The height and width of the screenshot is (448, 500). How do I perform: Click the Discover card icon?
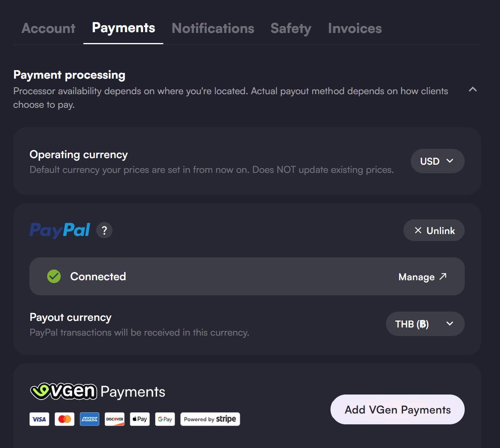click(x=115, y=419)
